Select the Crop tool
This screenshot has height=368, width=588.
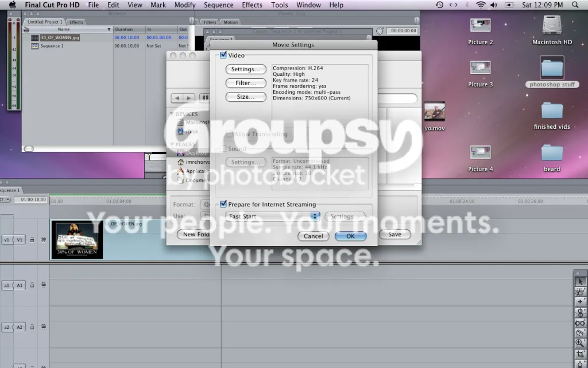coord(580,354)
